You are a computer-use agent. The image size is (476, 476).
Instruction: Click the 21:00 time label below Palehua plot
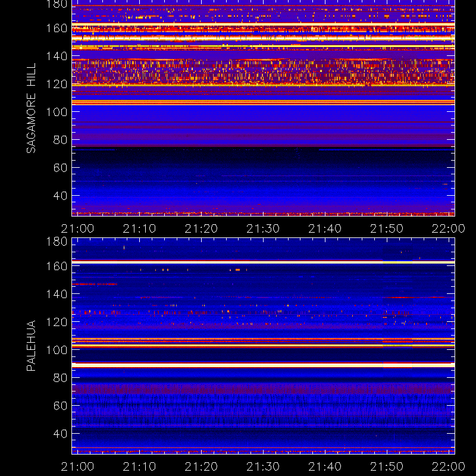click(x=77, y=466)
